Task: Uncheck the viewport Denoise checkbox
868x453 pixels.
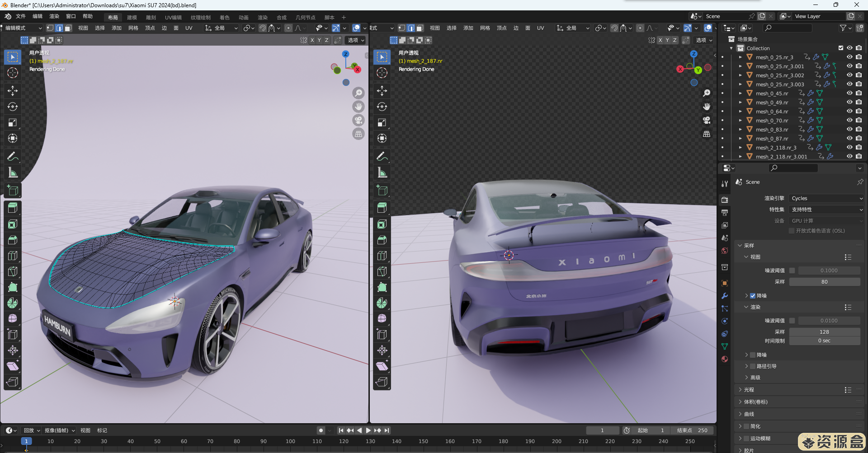Action: 753,296
